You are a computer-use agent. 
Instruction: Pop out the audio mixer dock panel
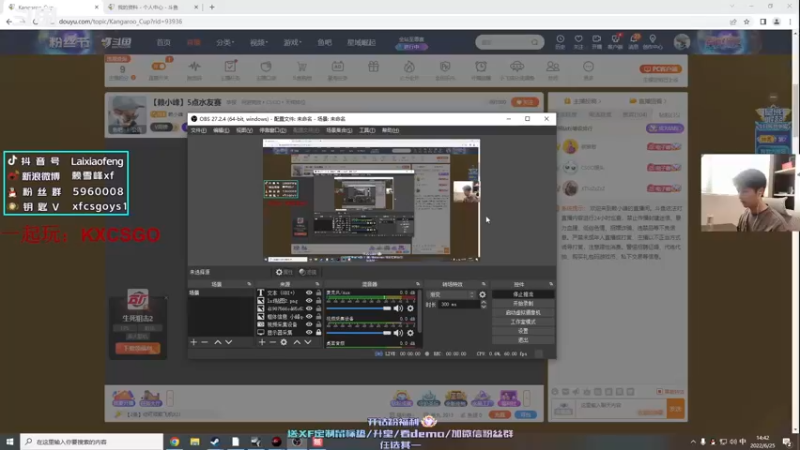(x=418, y=284)
